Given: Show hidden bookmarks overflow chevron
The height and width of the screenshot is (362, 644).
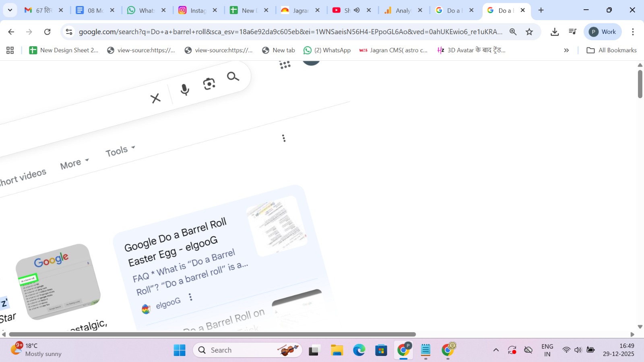Looking at the screenshot, I should (566, 50).
